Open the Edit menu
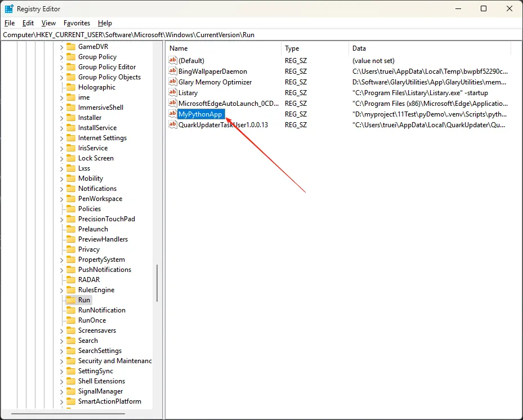Viewport: 523px width, 420px height. [28, 23]
